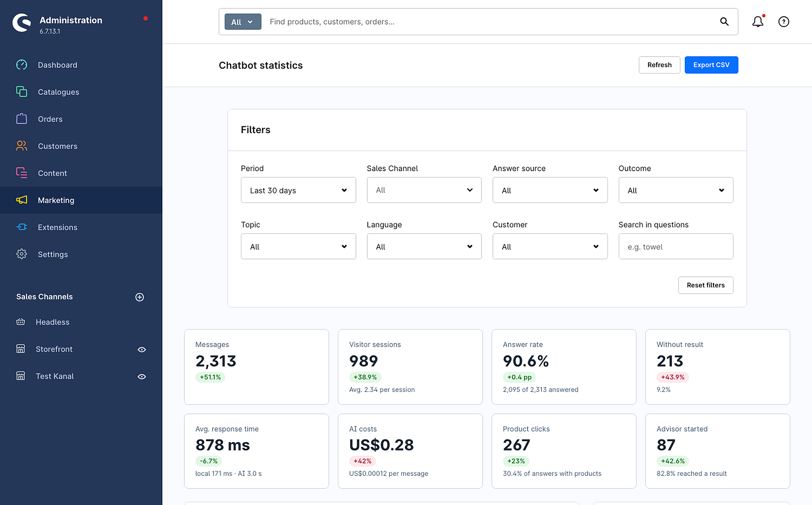Open the help question mark icon
The height and width of the screenshot is (505, 812).
784,22
